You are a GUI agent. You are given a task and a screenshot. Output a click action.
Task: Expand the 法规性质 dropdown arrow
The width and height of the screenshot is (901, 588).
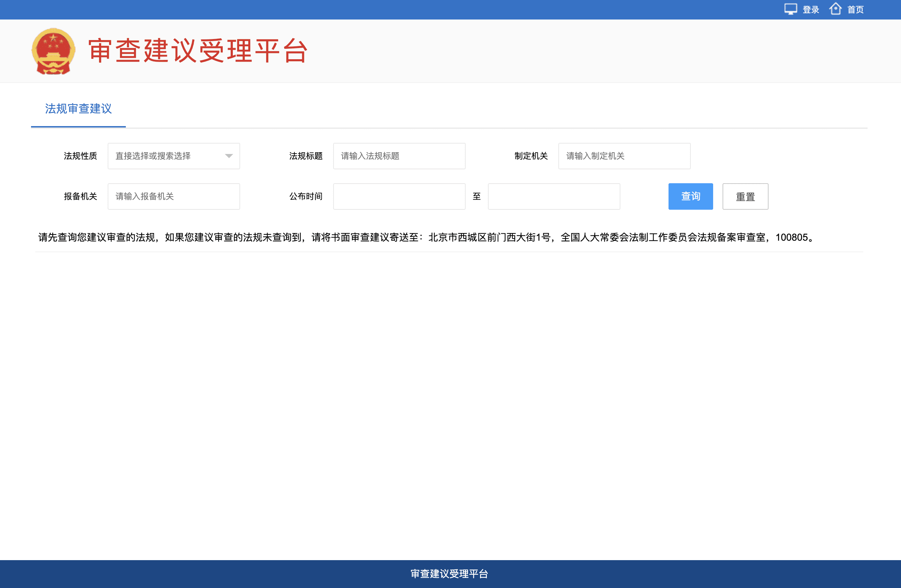pos(229,156)
